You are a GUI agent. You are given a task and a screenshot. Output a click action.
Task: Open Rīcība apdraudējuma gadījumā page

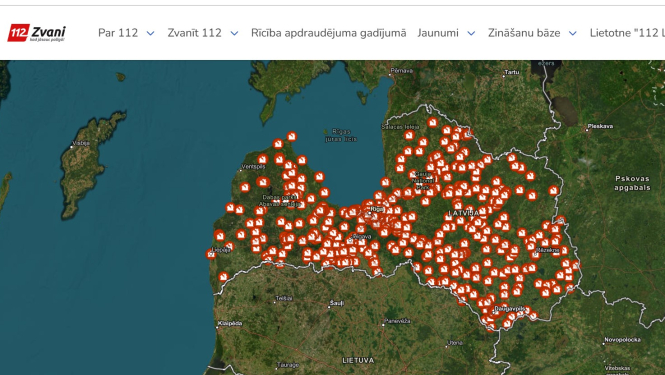[328, 33]
